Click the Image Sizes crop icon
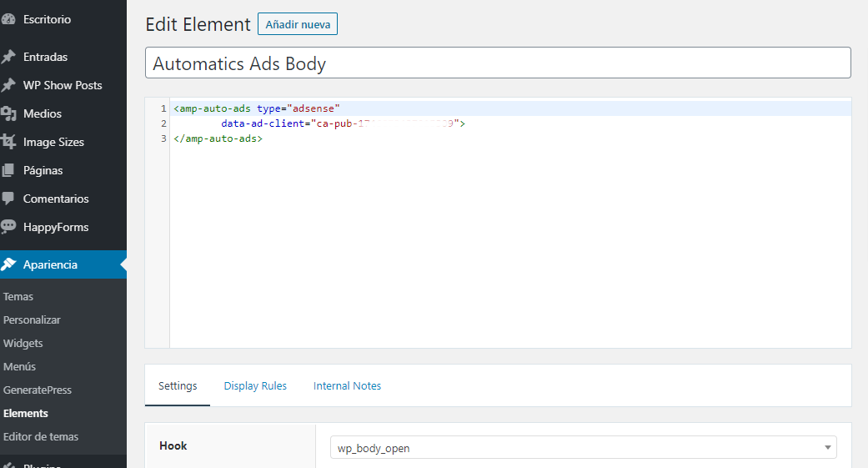Viewport: 868px width, 468px height. [8, 142]
